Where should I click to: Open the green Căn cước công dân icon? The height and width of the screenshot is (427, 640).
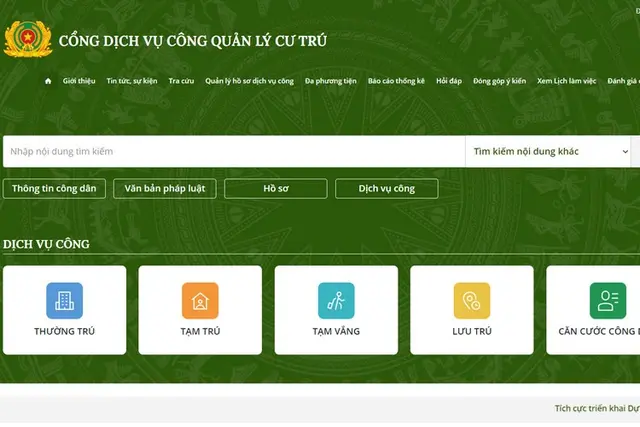tap(608, 300)
